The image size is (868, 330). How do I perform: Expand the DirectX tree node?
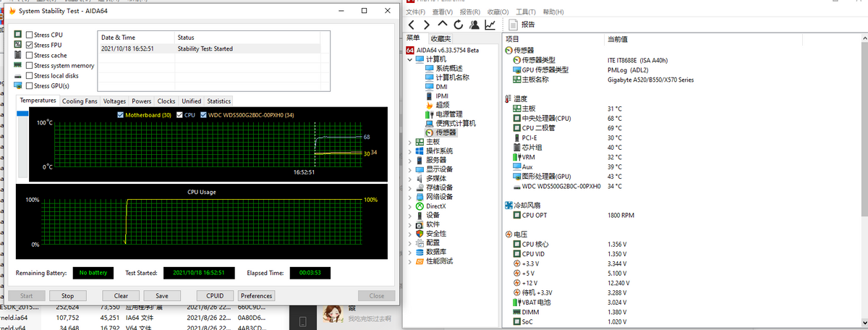410,206
